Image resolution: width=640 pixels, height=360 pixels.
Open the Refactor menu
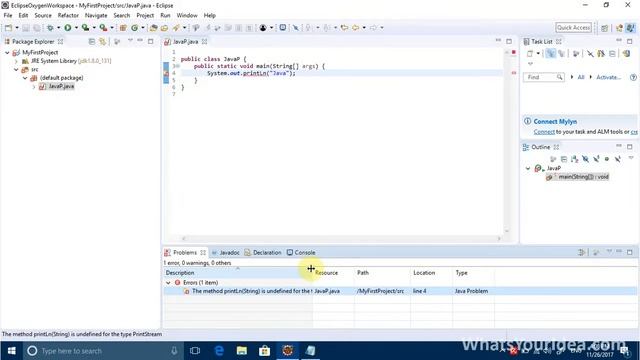tap(68, 16)
